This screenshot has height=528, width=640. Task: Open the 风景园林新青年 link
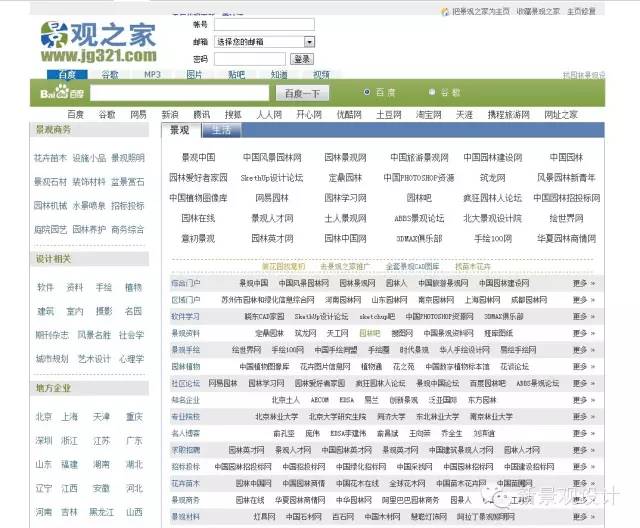tap(566, 178)
